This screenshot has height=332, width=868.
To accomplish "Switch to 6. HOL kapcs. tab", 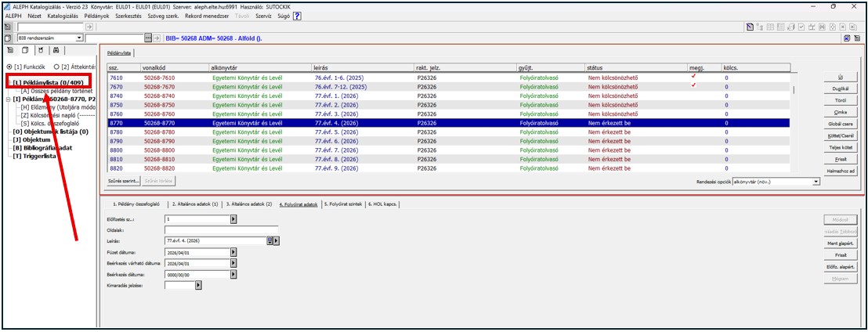I will coord(382,204).
